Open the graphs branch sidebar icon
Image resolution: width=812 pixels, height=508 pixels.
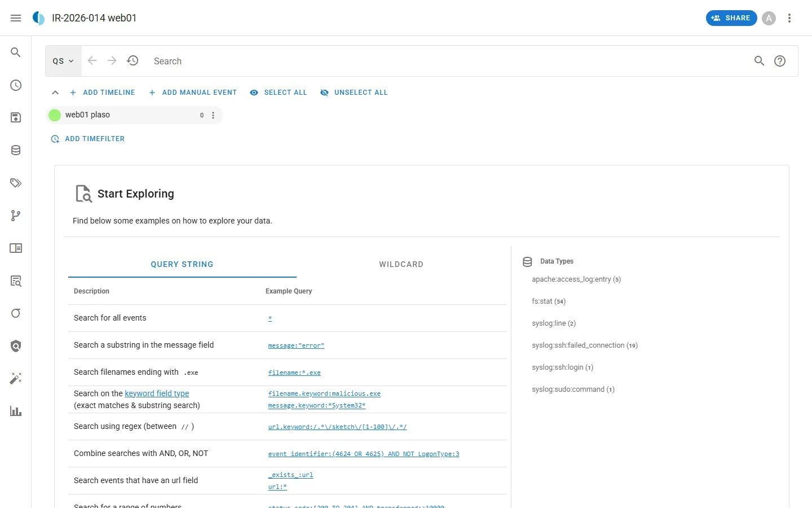point(16,216)
